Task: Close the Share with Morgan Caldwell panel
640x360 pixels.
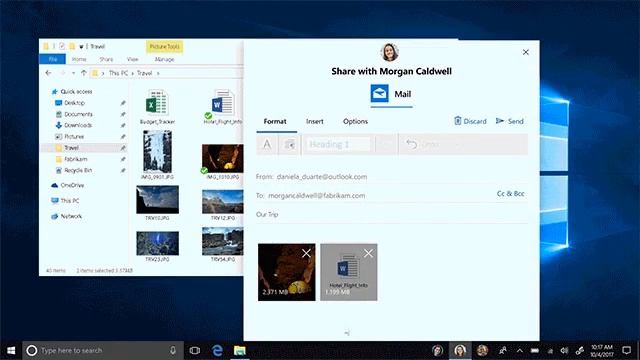Action: coord(526,52)
